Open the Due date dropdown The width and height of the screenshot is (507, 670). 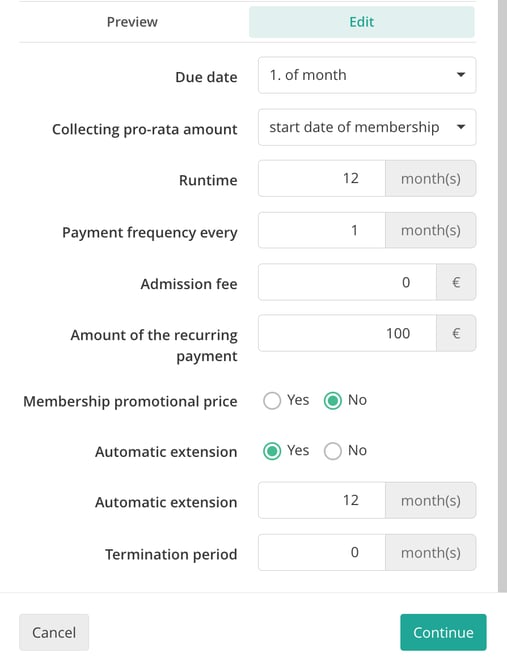click(x=367, y=75)
